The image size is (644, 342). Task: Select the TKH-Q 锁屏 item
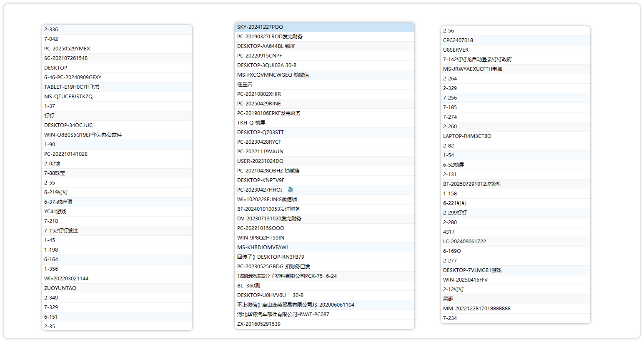[251, 123]
